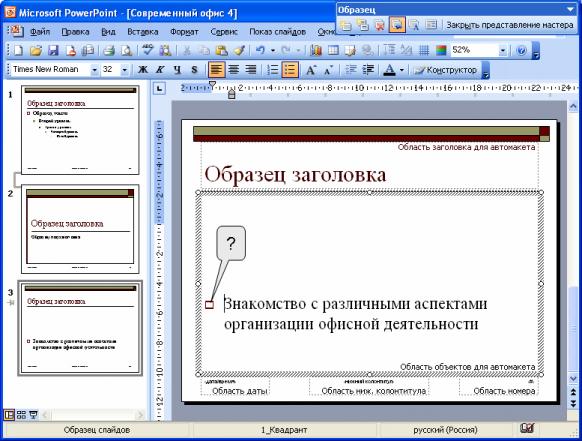The height and width of the screenshot is (441, 582).
Task: Select title master thumbnail 2
Action: tap(80, 229)
